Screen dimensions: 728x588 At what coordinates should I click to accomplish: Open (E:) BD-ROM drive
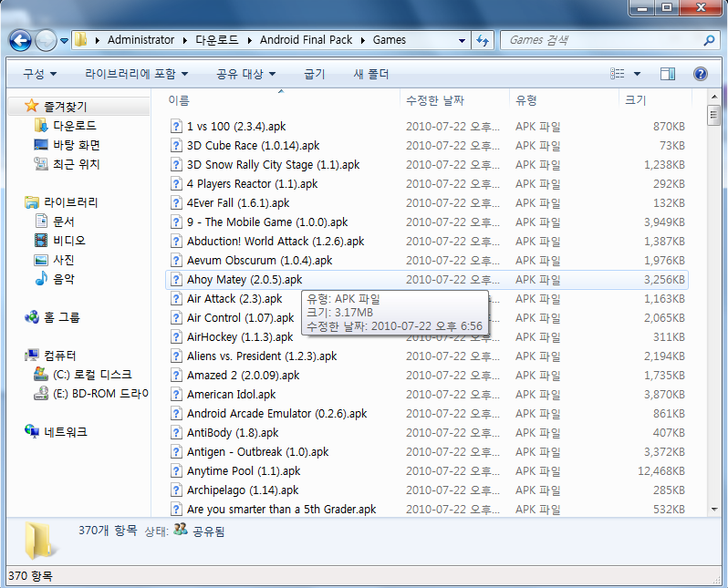pos(91,394)
